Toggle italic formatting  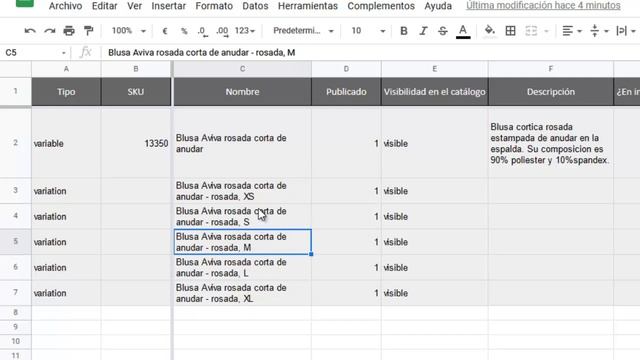(x=423, y=31)
